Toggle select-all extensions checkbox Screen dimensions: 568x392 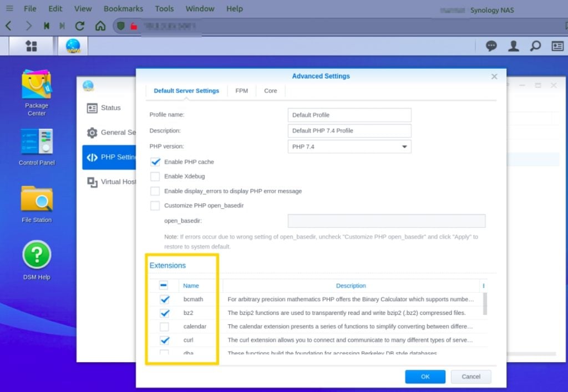click(164, 285)
